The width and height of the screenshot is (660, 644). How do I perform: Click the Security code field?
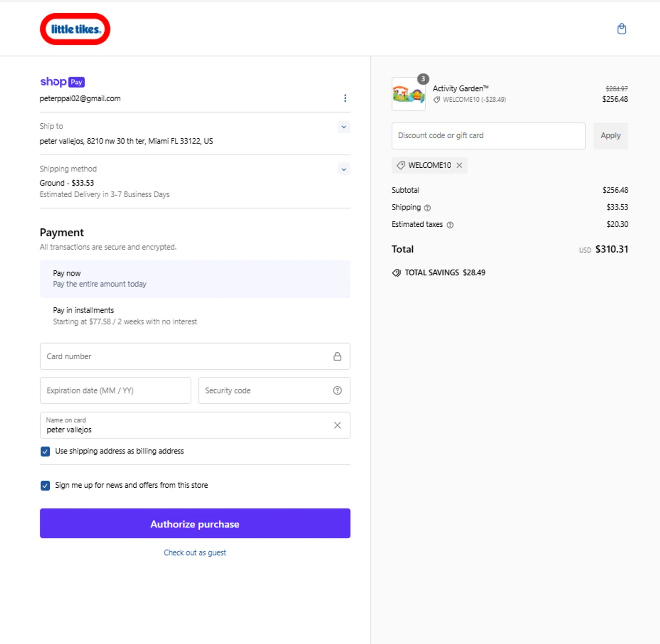pos(274,390)
